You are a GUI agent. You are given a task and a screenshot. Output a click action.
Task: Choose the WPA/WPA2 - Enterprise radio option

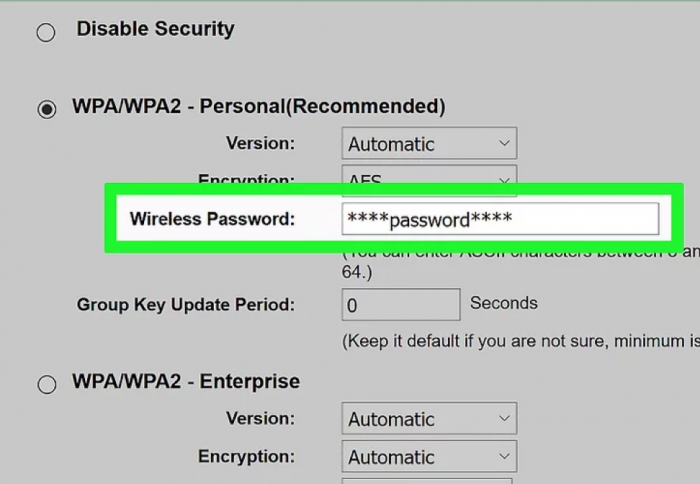pos(46,383)
